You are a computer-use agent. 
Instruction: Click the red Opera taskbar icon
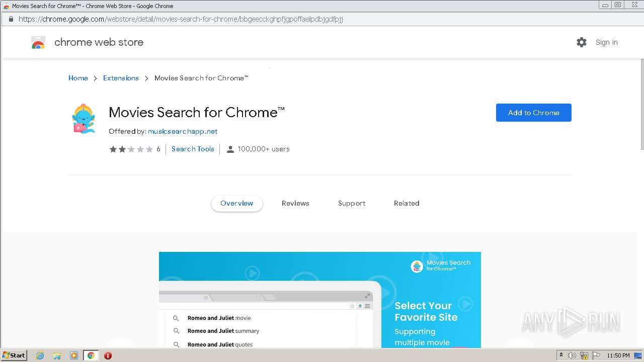pyautogui.click(x=108, y=355)
